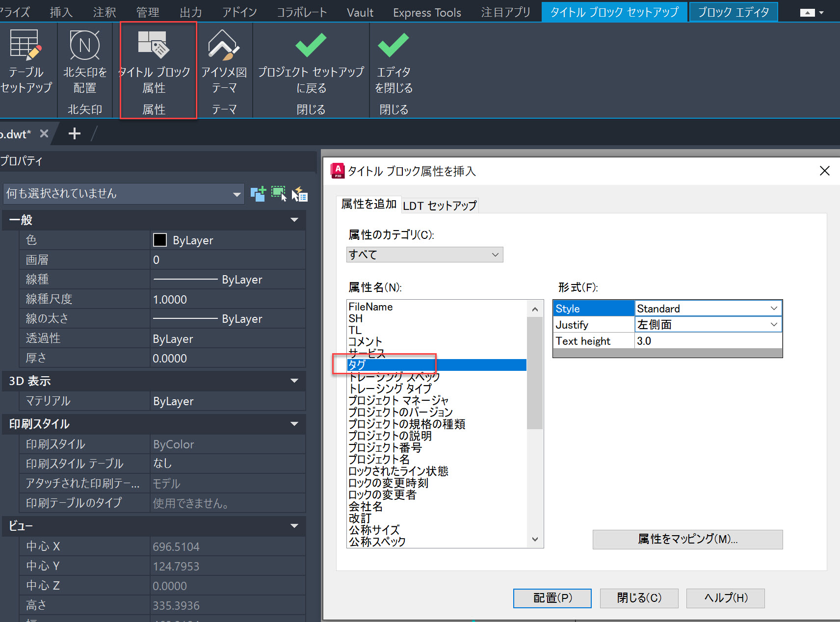Select the 属性を追加 dialog tab
The width and height of the screenshot is (840, 622).
pyautogui.click(x=368, y=204)
